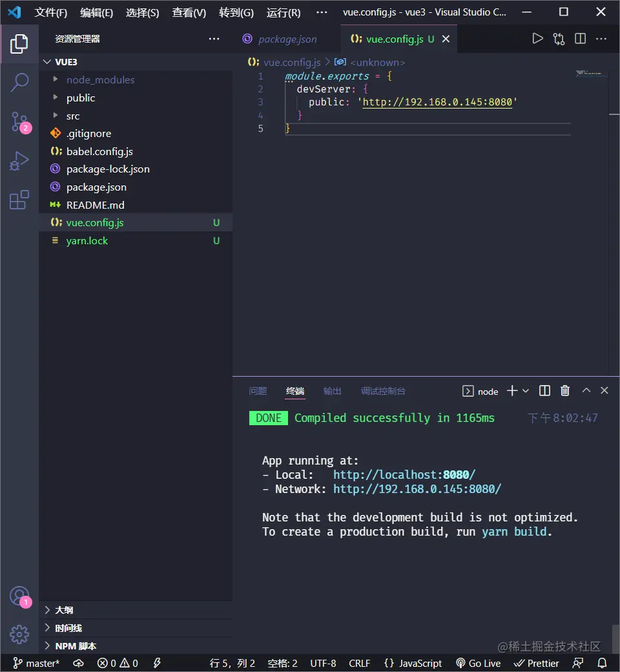The width and height of the screenshot is (620, 672).
Task: Click the CRLF line-ending indicator
Action: pyautogui.click(x=359, y=663)
